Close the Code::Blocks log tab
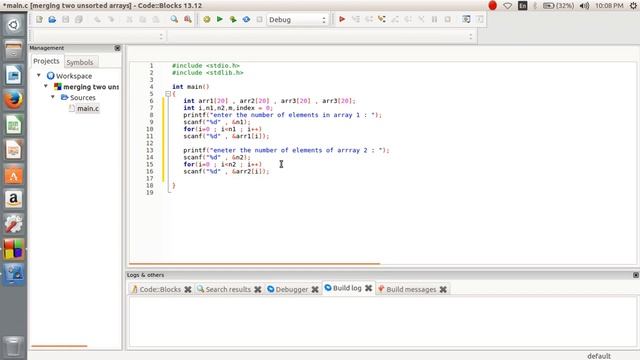The height and width of the screenshot is (360, 640). point(188,289)
